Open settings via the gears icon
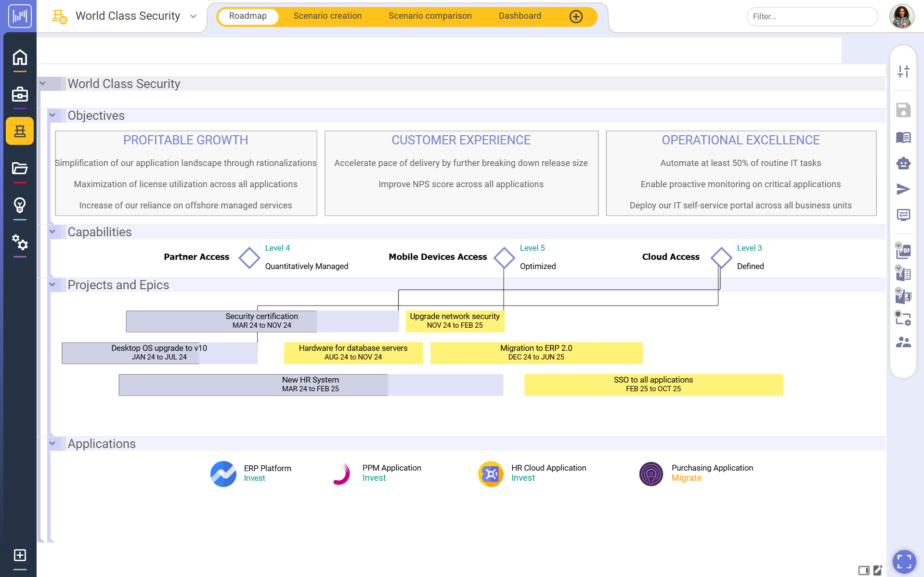 (x=20, y=244)
